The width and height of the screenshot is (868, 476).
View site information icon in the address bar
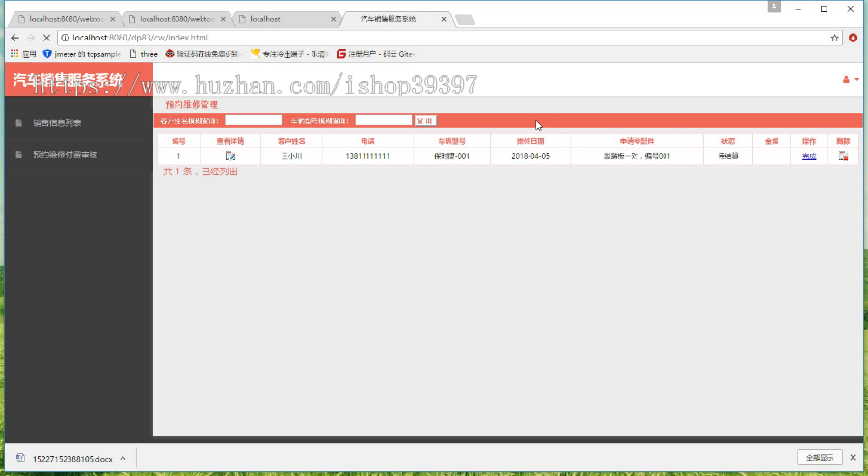coord(65,38)
